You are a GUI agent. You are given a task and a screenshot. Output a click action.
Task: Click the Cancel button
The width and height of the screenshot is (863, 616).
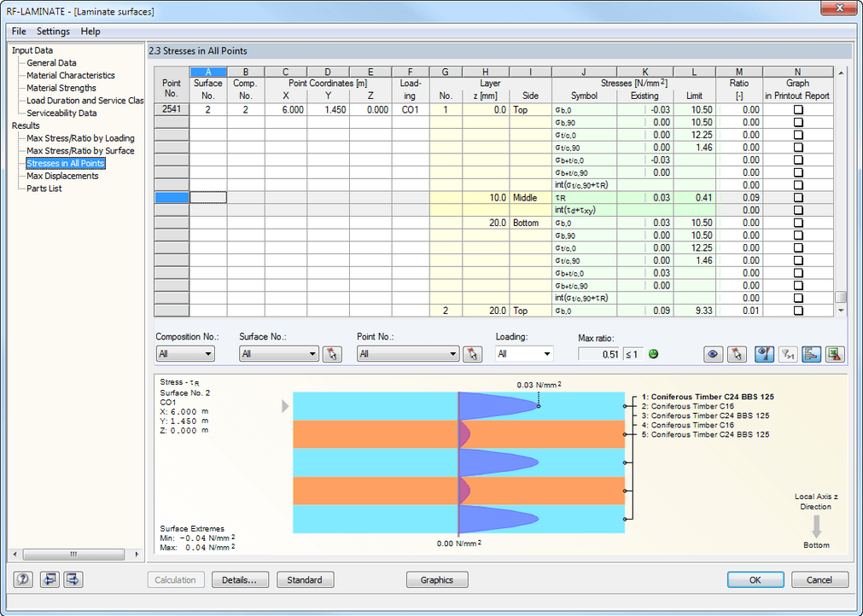[x=819, y=579]
